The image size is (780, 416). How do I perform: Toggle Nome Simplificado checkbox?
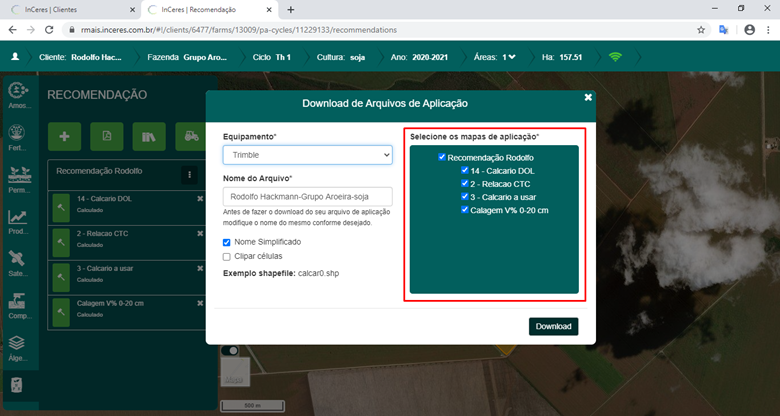point(227,242)
